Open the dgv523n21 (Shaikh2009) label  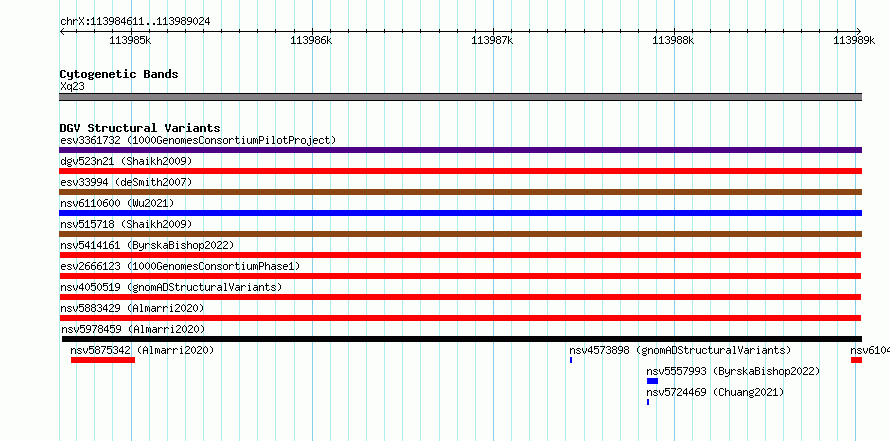[126, 161]
